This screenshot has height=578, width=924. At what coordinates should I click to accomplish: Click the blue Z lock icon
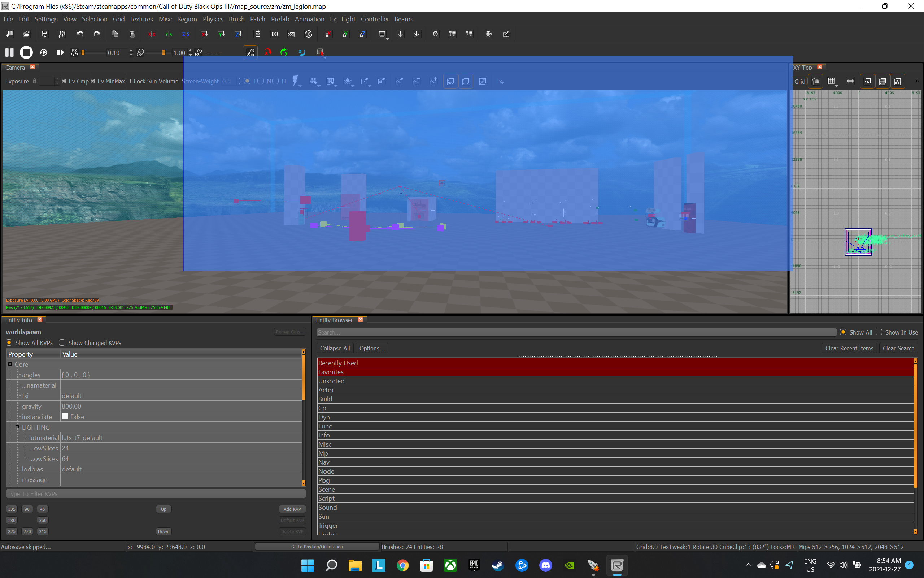tap(362, 34)
